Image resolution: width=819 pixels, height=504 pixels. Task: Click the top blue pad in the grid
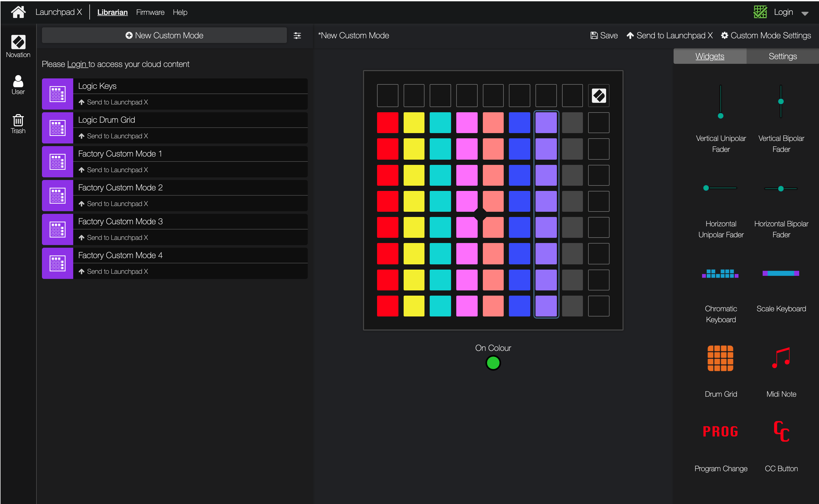(x=519, y=123)
